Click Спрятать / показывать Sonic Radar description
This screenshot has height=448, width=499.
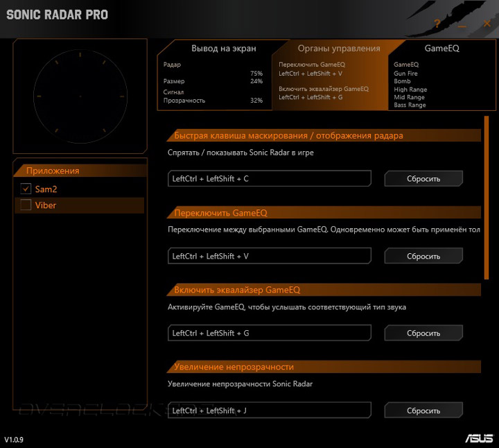pyautogui.click(x=240, y=153)
